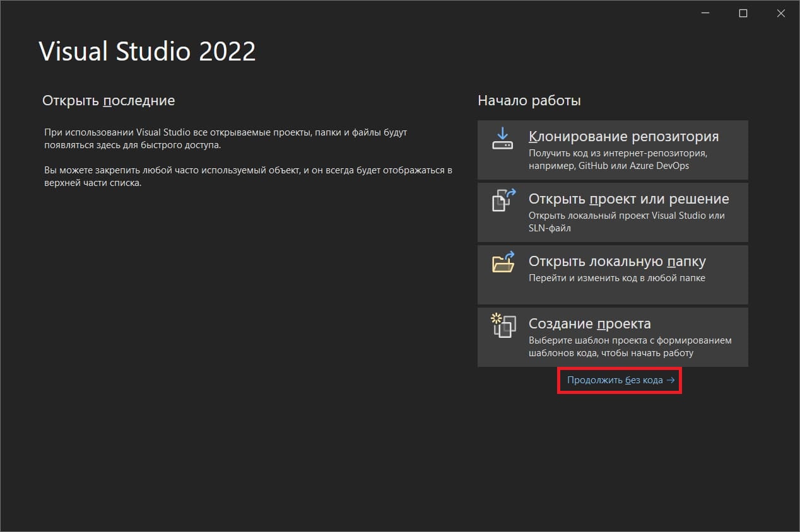Click the 'Visual Studio 2022' title
The width and height of the screenshot is (800, 532).
(148, 52)
